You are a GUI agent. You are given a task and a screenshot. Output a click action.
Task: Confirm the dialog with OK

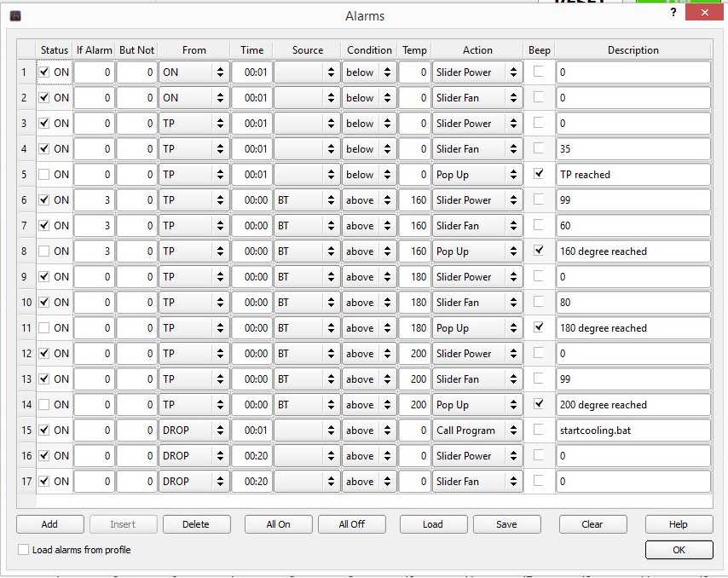coord(679,550)
